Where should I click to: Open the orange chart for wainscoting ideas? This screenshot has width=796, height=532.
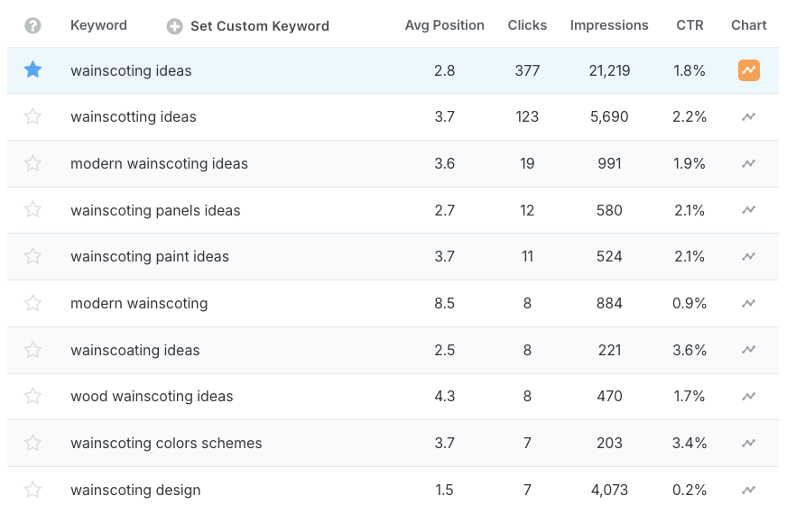749,70
